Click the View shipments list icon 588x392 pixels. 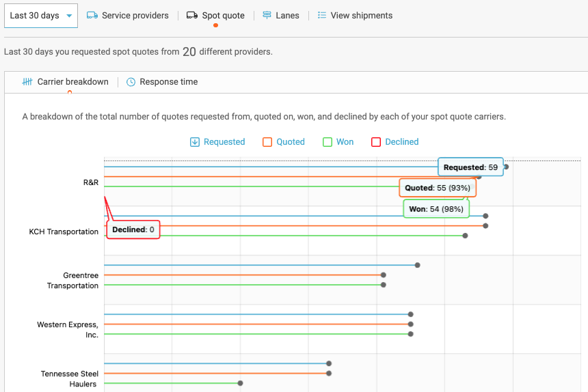[x=322, y=15]
